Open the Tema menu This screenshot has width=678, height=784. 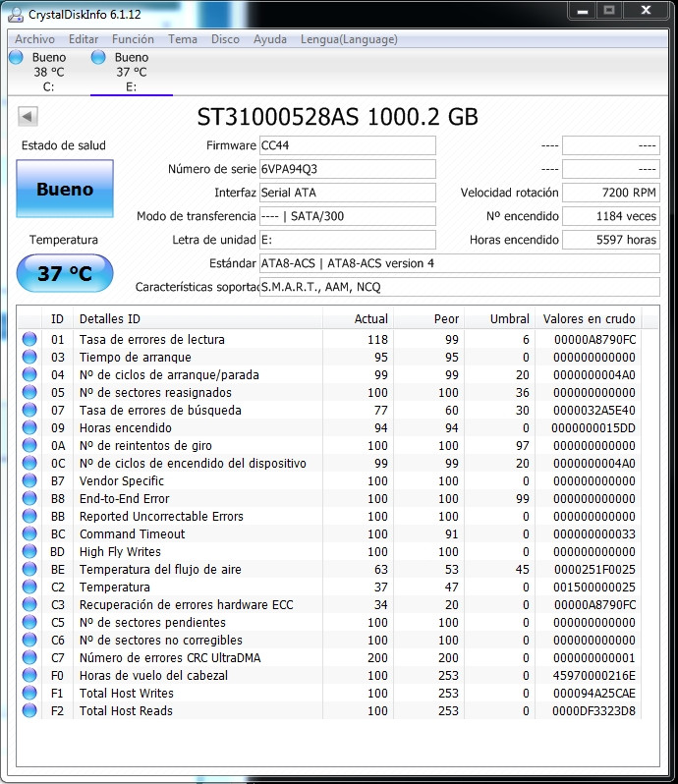(183, 39)
